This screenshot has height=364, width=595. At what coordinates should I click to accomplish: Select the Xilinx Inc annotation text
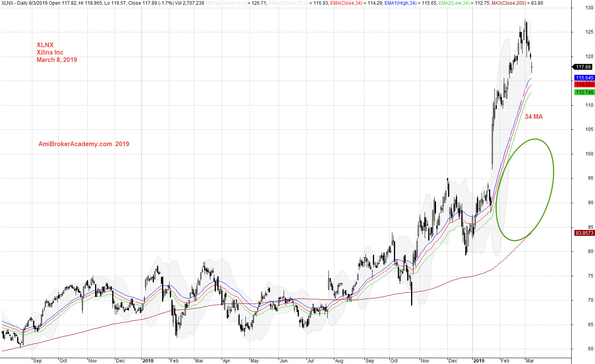coord(50,53)
